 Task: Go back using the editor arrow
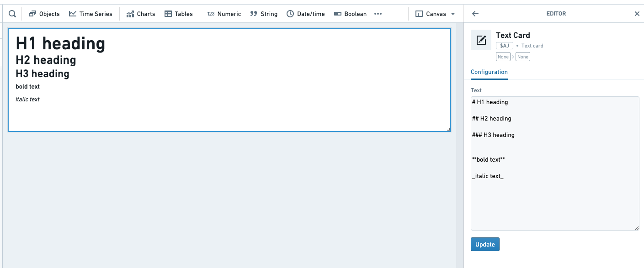pyautogui.click(x=475, y=14)
